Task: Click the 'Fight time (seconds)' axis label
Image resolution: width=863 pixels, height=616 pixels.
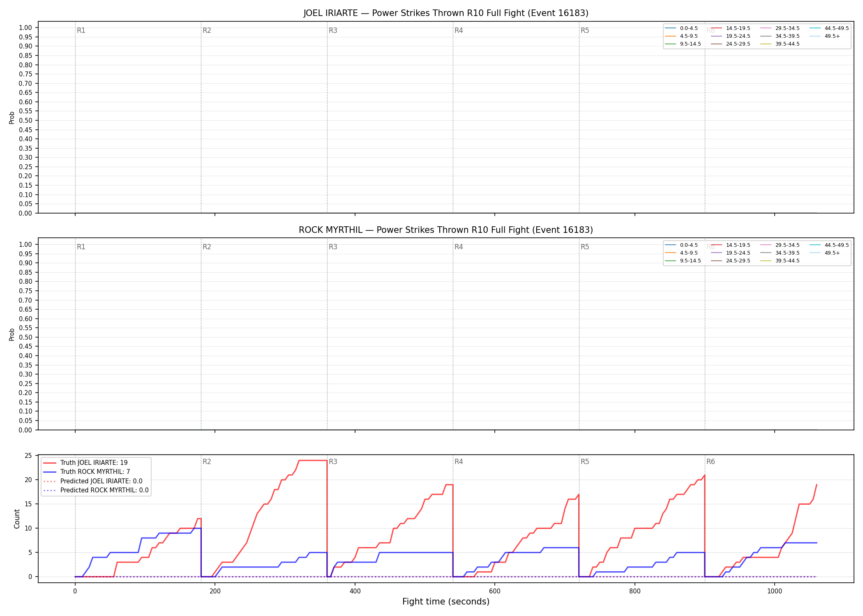Action: (x=446, y=602)
